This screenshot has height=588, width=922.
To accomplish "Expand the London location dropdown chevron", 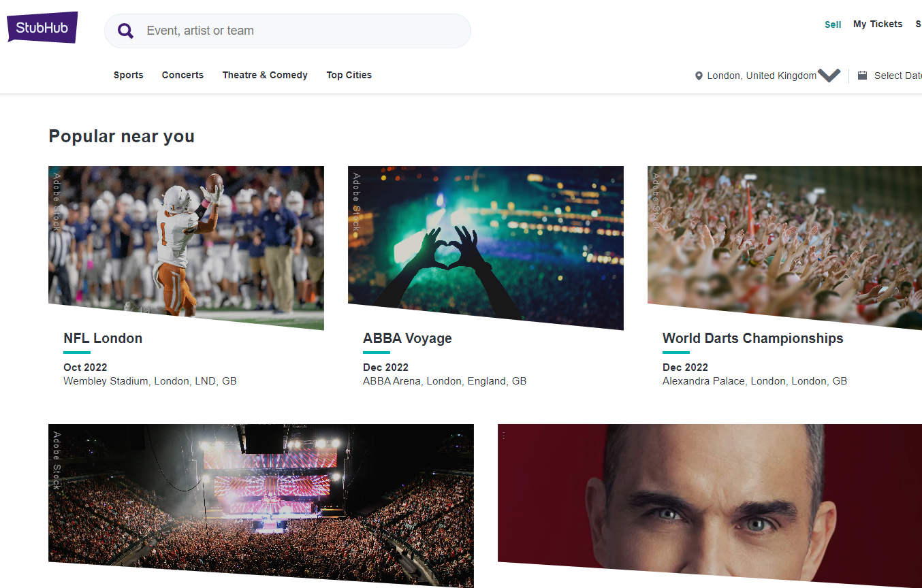I will click(x=829, y=76).
